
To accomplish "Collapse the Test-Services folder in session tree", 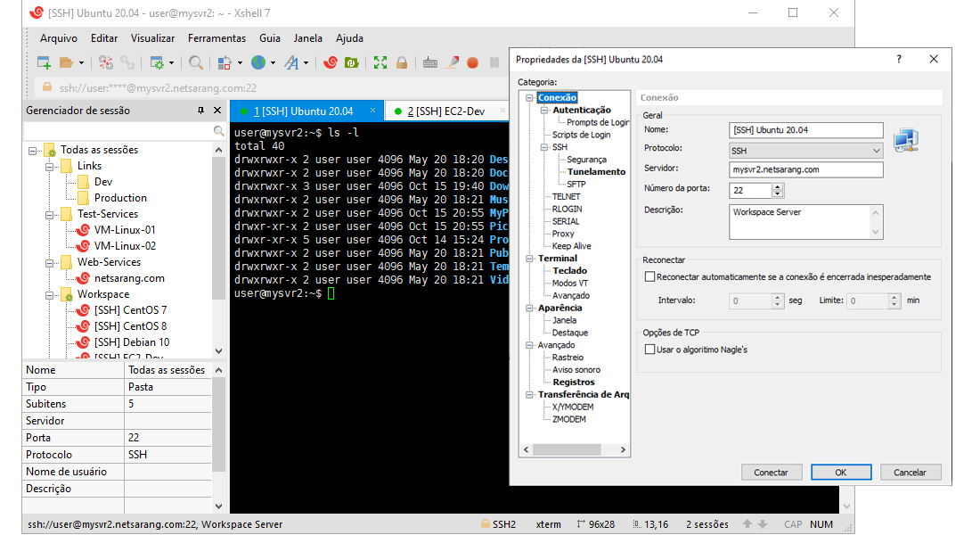I will coord(49,215).
